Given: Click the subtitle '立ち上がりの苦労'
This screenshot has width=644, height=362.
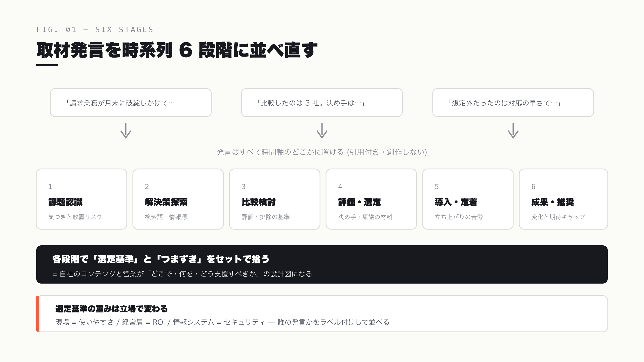Looking at the screenshot, I should click(459, 217).
